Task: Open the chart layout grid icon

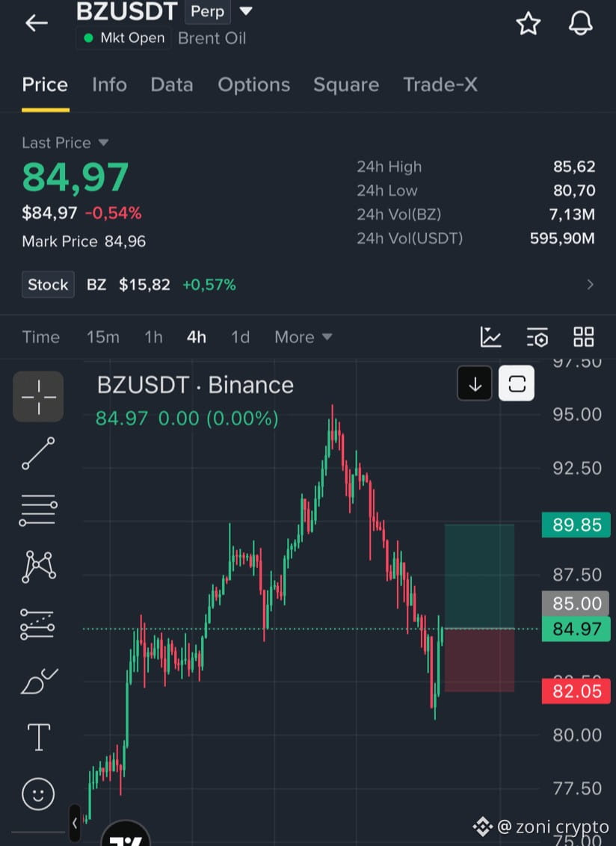Action: [x=584, y=337]
